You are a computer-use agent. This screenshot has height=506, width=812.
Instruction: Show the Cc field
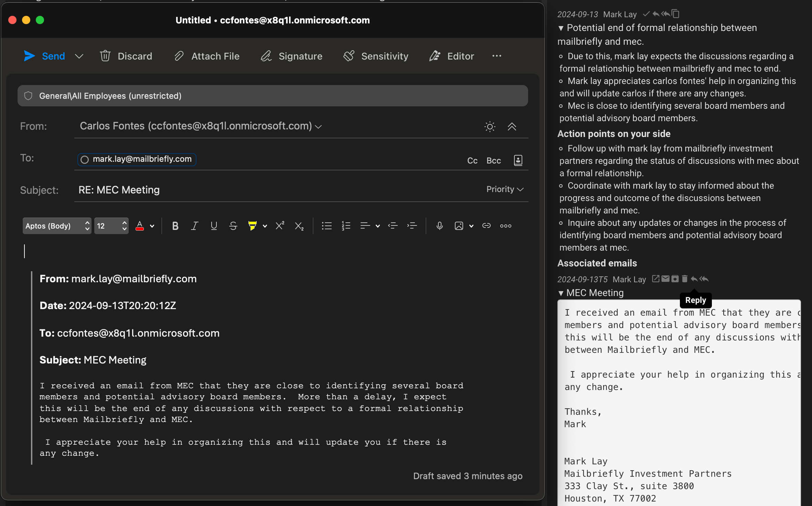(x=472, y=160)
